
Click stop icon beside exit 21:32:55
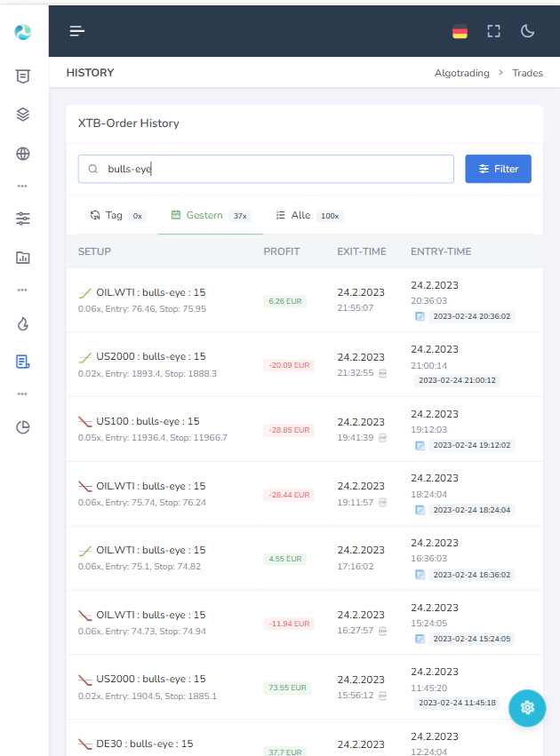point(382,373)
